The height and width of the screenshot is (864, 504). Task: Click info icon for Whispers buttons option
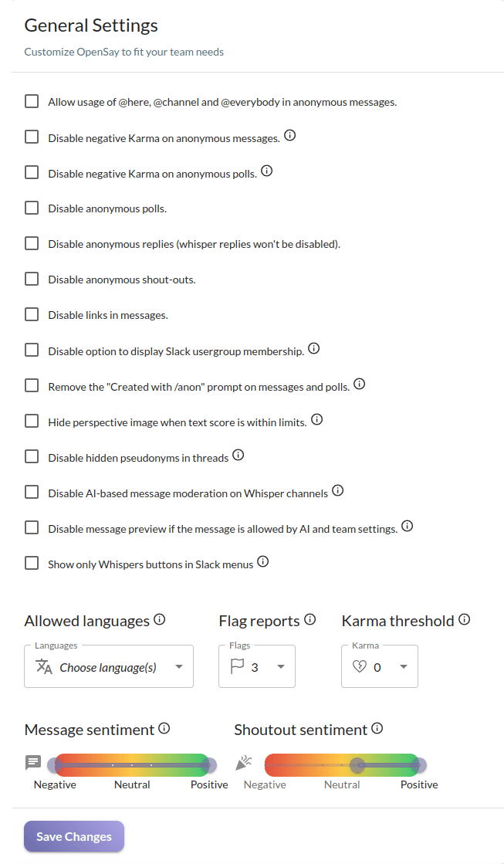[x=263, y=562]
